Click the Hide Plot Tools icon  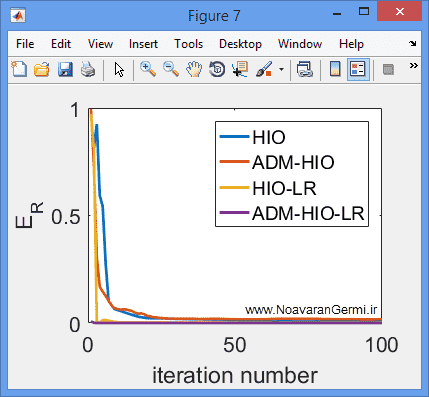coord(388,70)
